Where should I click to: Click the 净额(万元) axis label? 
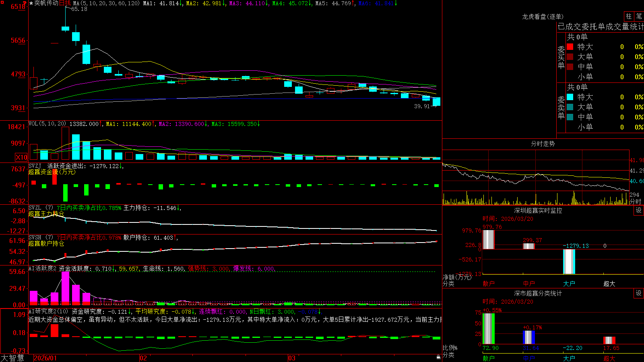(457, 277)
